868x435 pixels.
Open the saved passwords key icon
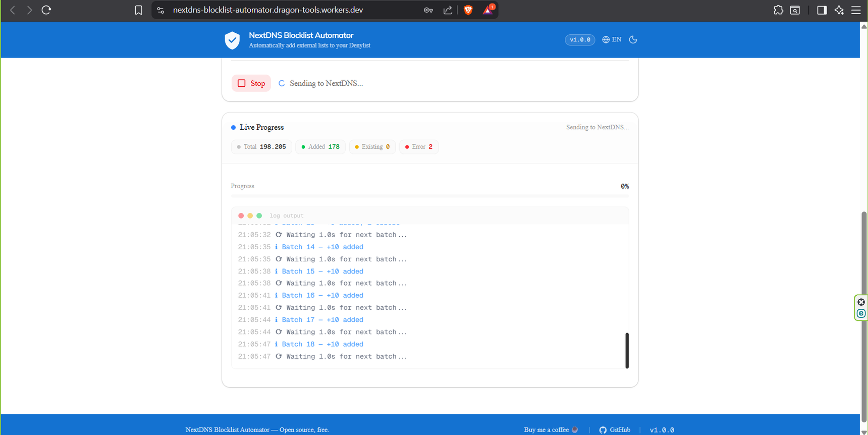(x=428, y=10)
